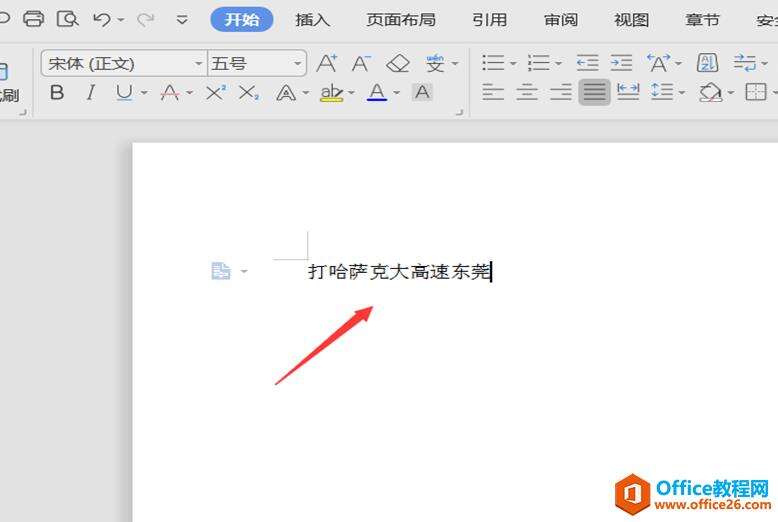778x522 pixels.
Task: Open the 插入 tab
Action: pos(313,20)
